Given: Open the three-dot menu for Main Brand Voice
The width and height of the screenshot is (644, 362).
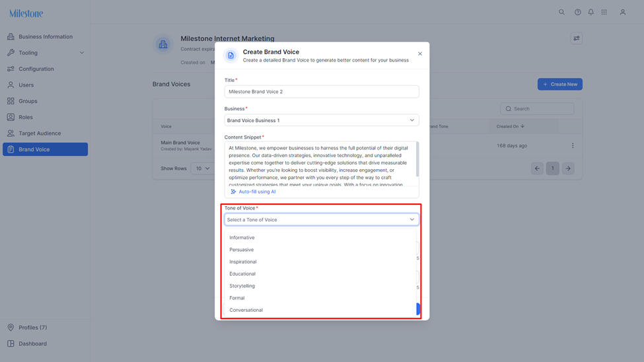Looking at the screenshot, I should click(x=573, y=145).
